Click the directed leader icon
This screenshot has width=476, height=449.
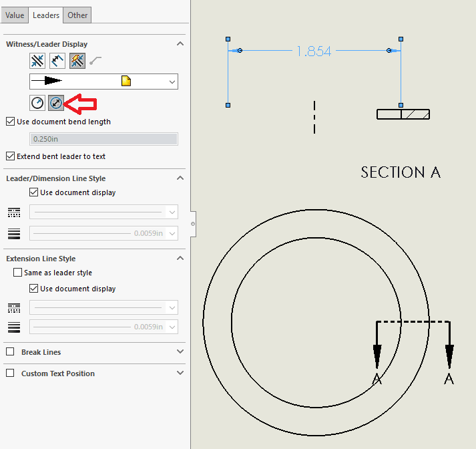[x=95, y=60]
